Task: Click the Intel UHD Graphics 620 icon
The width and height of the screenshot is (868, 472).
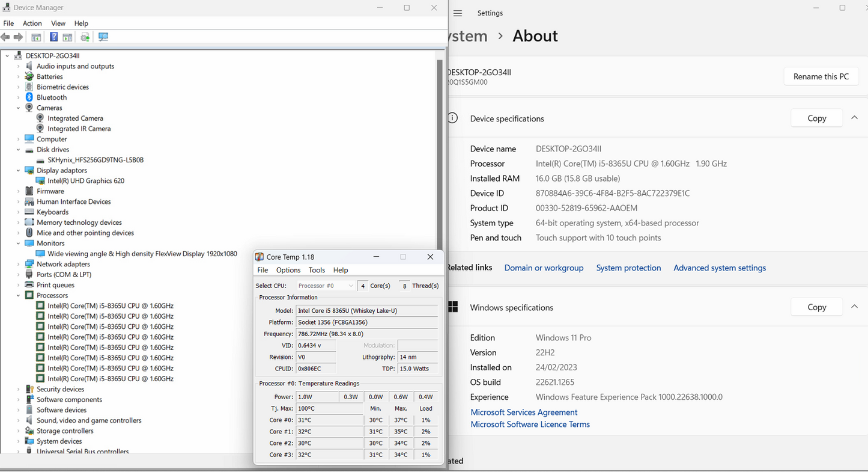Action: click(40, 180)
